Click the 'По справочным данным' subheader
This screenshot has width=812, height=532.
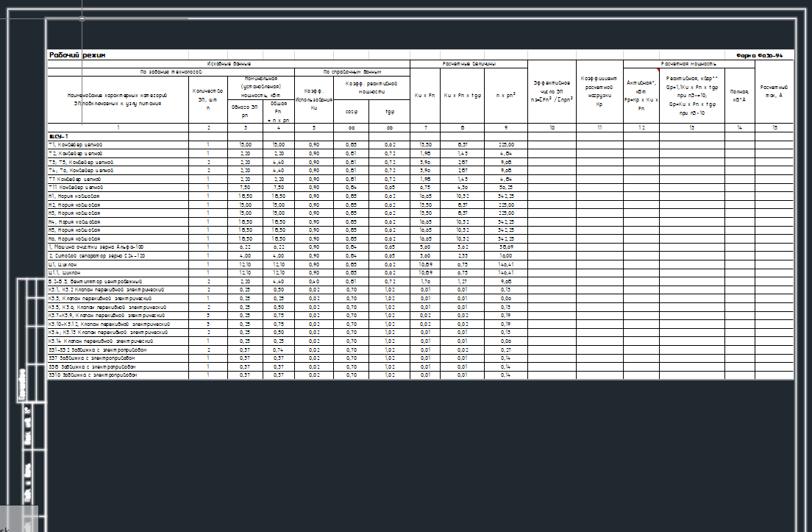(352, 72)
